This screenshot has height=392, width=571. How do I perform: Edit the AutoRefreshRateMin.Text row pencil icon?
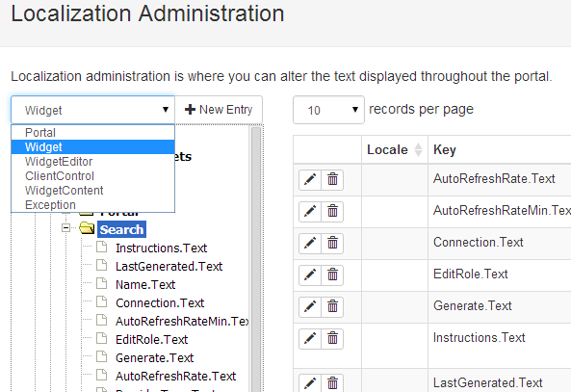click(x=310, y=211)
